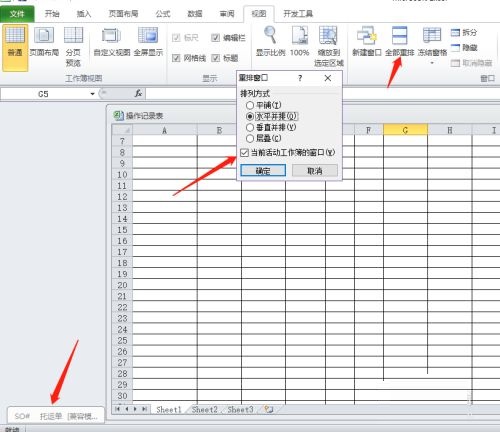The width and height of the screenshot is (500, 432).
Task: Open the 文件 file tab
Action: point(17,14)
